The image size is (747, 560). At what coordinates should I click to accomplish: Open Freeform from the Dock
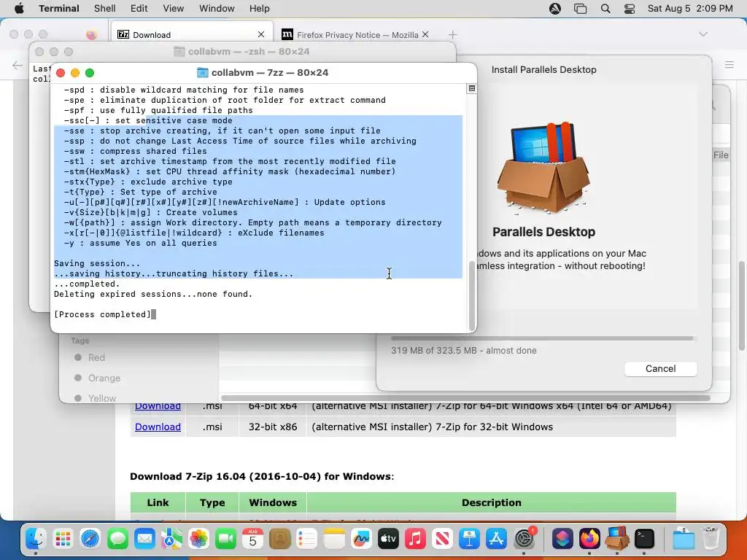[361, 539]
